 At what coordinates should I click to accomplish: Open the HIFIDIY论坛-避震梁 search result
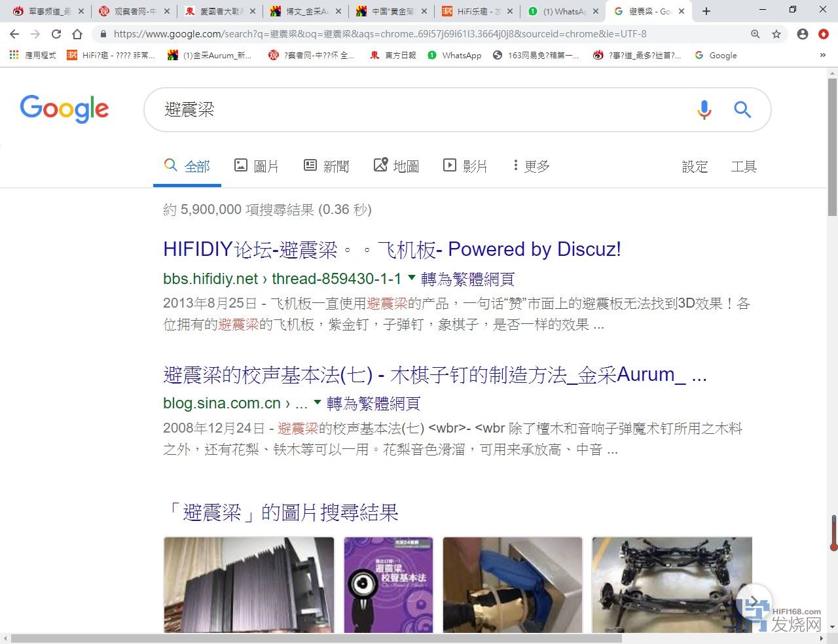pyautogui.click(x=392, y=249)
